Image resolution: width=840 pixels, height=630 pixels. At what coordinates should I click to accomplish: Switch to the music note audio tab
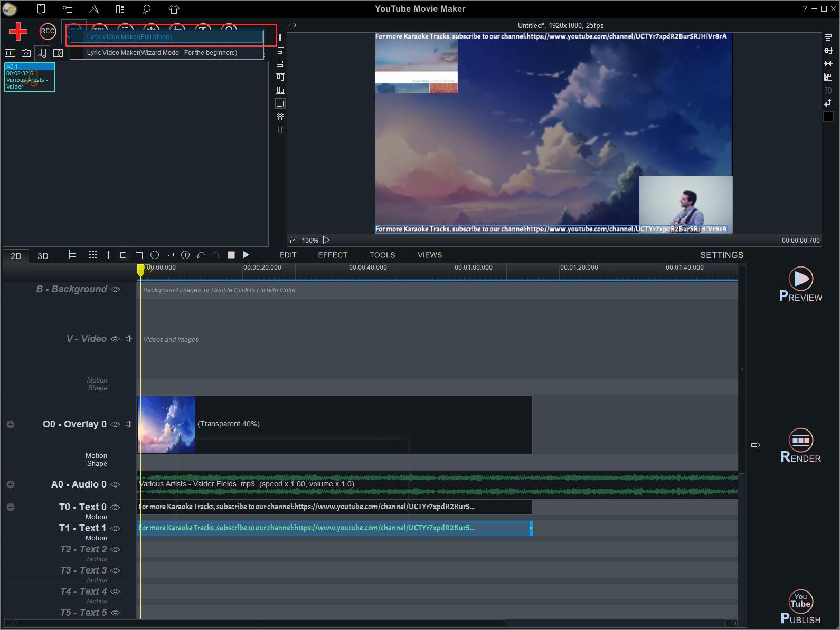pos(42,53)
